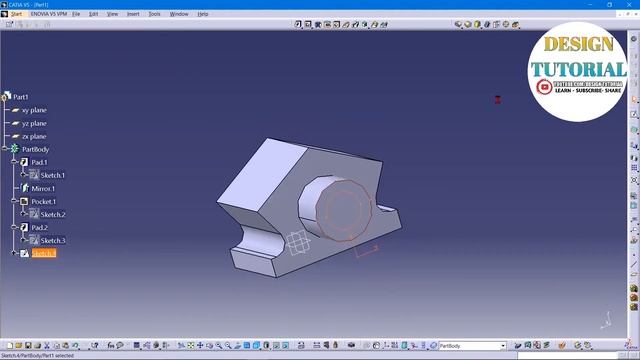Click the status bar text about Sketch.4

(x=37, y=356)
